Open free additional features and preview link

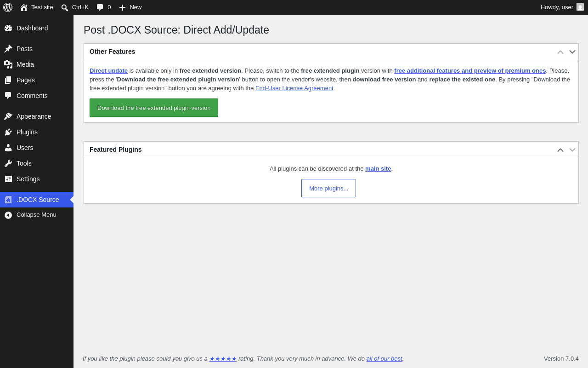470,70
